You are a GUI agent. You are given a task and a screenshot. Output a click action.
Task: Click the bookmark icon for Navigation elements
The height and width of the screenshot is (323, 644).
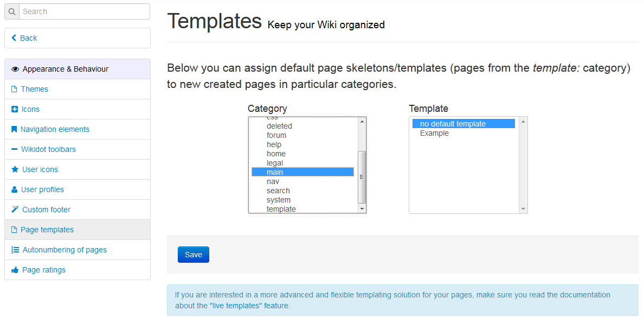[15, 130]
